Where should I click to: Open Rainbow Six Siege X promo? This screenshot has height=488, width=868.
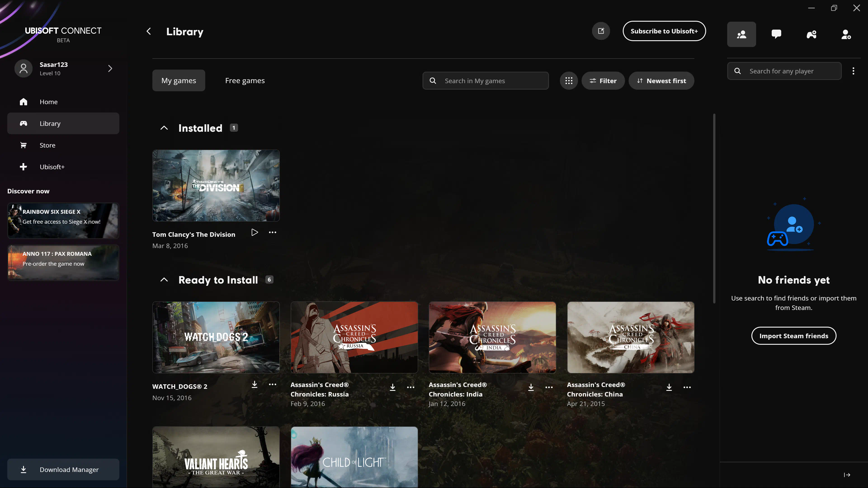(63, 221)
